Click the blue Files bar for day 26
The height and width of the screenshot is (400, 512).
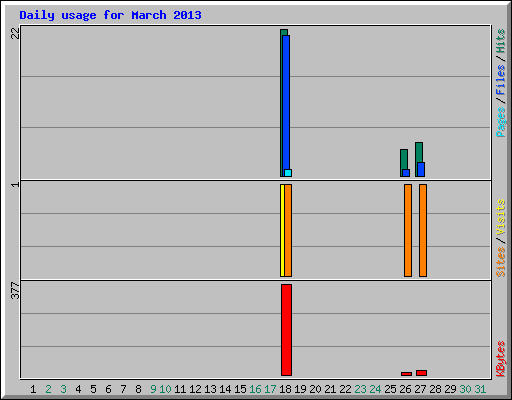tap(406, 173)
